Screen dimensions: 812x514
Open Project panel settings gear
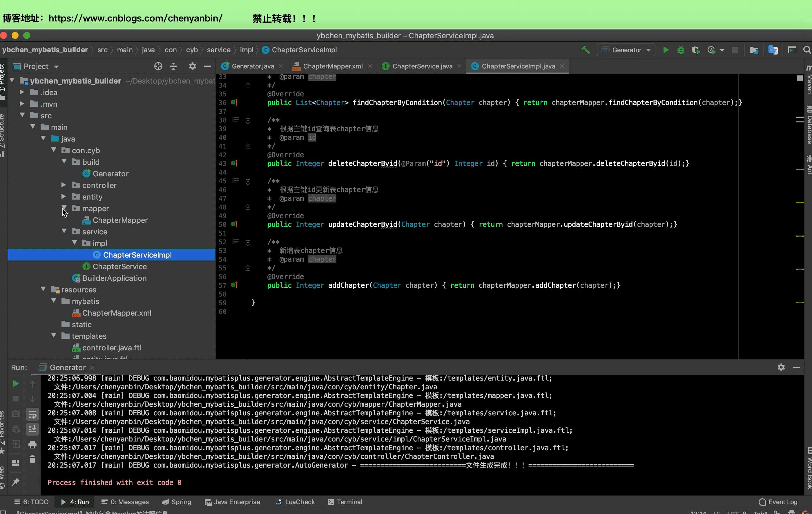(x=192, y=66)
